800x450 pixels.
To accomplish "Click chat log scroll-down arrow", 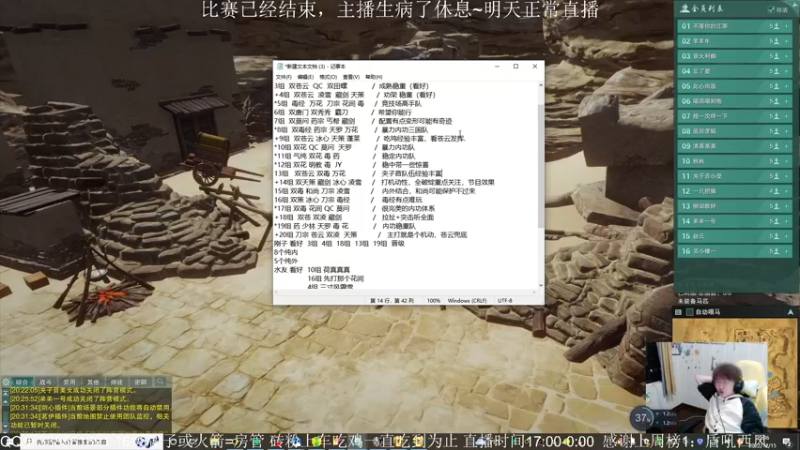I will coord(6,424).
